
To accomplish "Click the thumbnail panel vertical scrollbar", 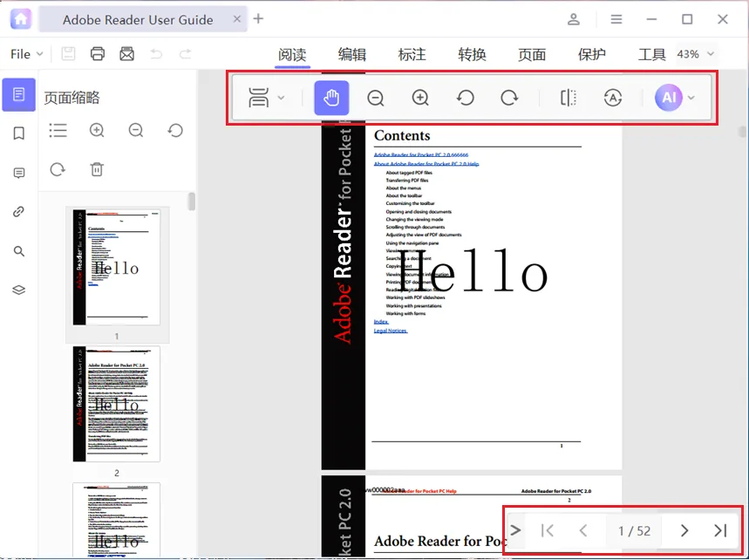I will (x=192, y=201).
